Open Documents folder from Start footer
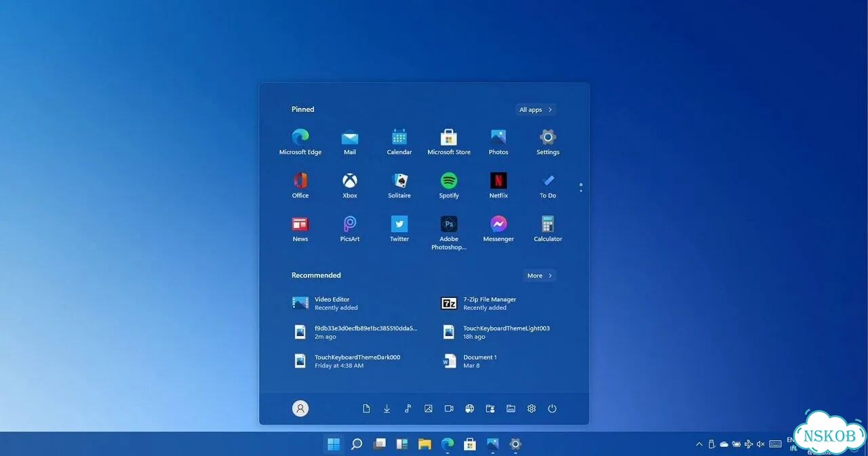Screen dimensions: 868x456 (366, 408)
